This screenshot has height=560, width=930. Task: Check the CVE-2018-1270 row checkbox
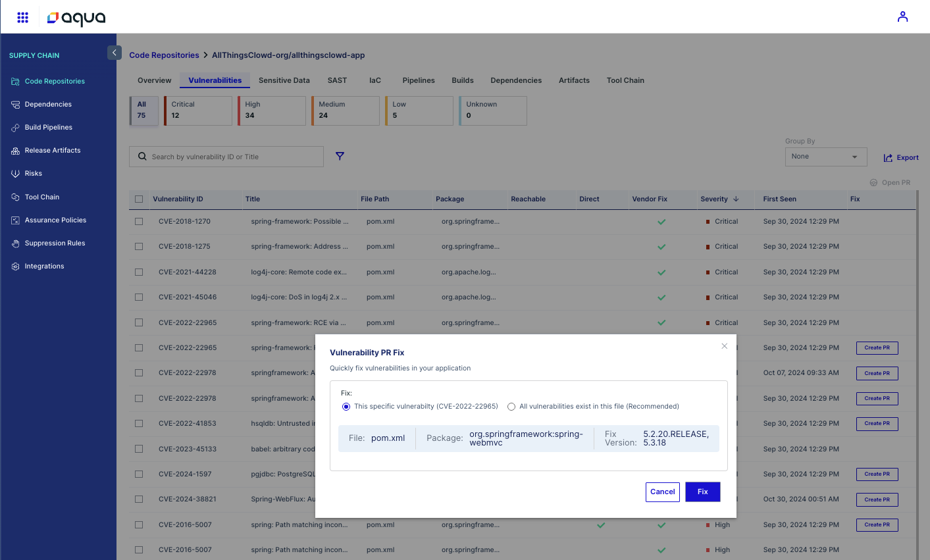click(139, 222)
